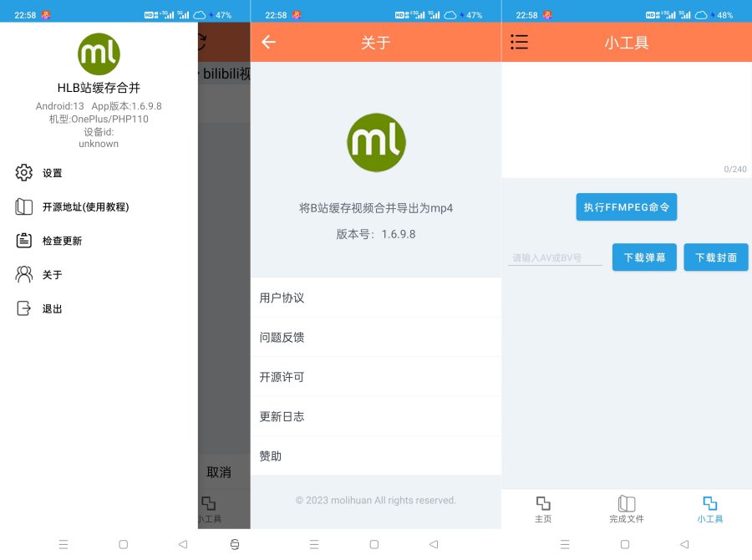
Task: Open the hamburger list menu in 小工具
Action: pos(520,42)
